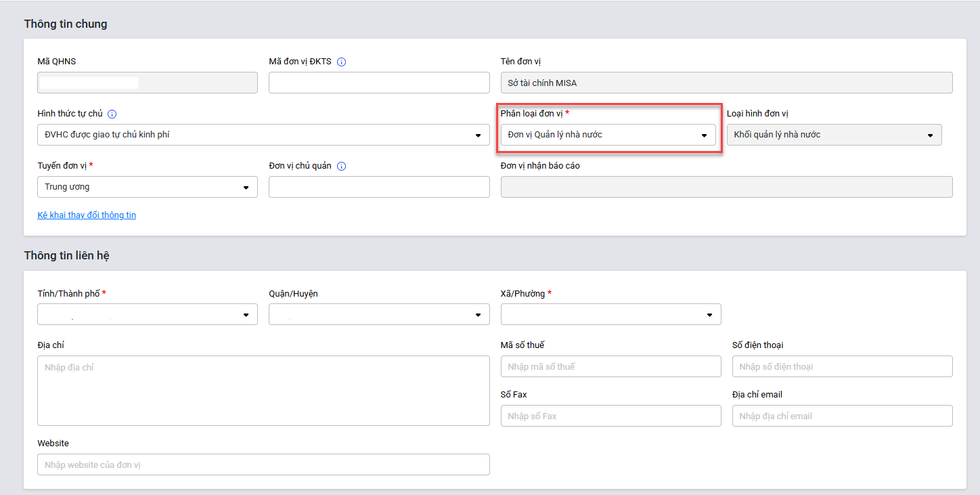Expand the Xã/Phường dropdown

click(610, 314)
